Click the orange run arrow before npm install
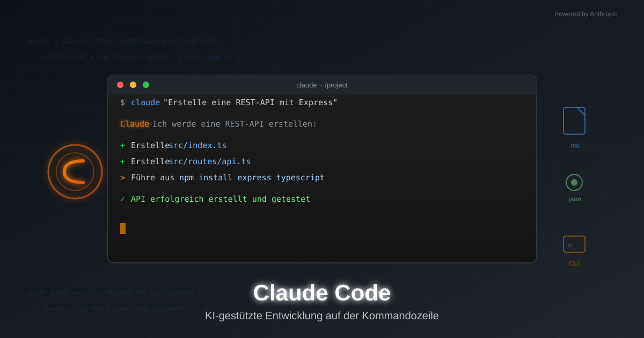This screenshot has width=644, height=338. tap(122, 177)
